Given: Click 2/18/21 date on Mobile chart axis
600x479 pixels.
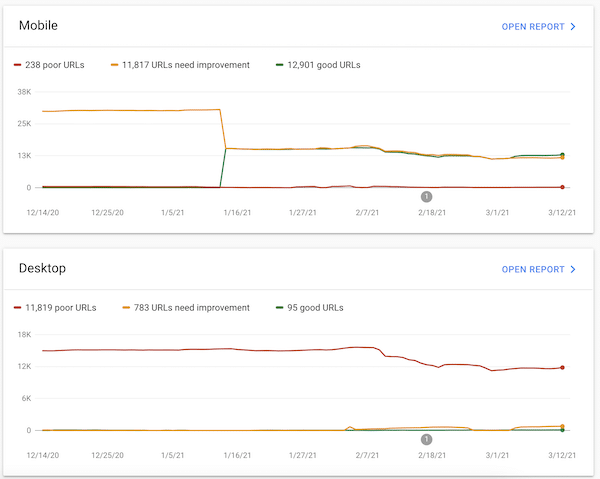Looking at the screenshot, I should click(x=432, y=213).
